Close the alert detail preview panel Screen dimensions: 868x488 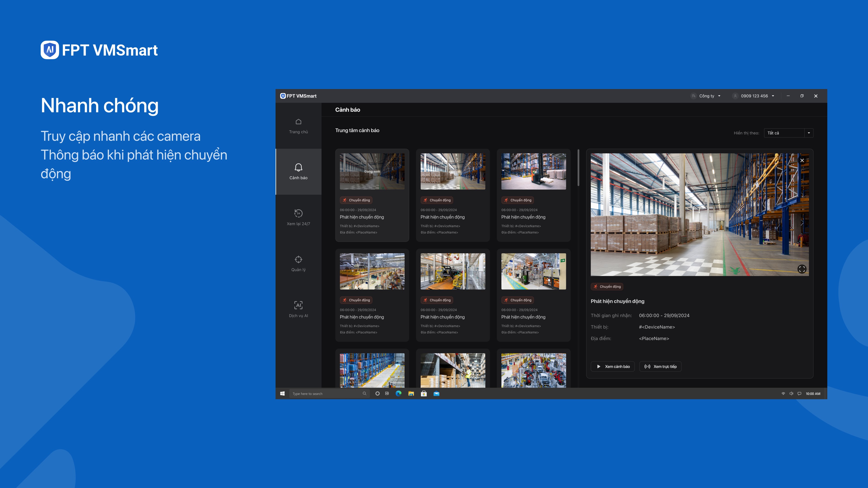coord(802,160)
